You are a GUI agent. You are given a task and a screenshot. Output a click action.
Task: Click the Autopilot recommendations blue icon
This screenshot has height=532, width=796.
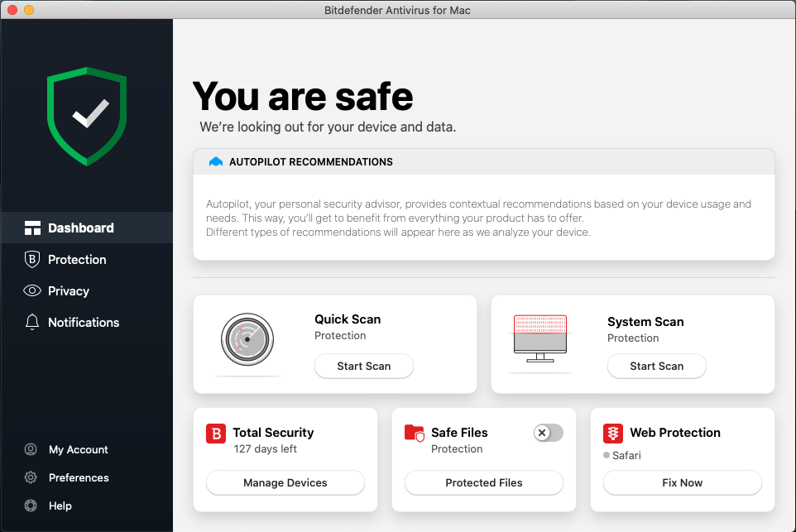[x=216, y=162]
